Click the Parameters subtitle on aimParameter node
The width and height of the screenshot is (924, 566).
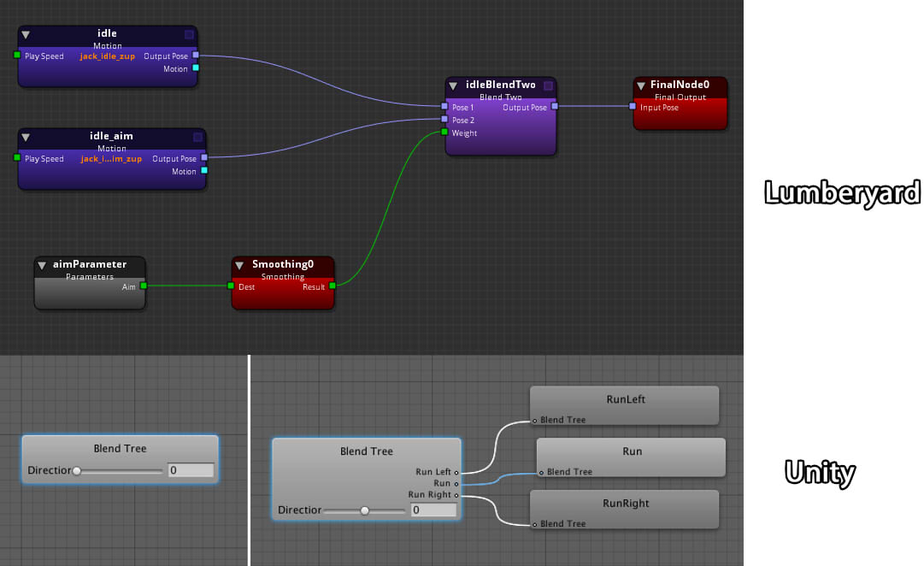point(90,276)
